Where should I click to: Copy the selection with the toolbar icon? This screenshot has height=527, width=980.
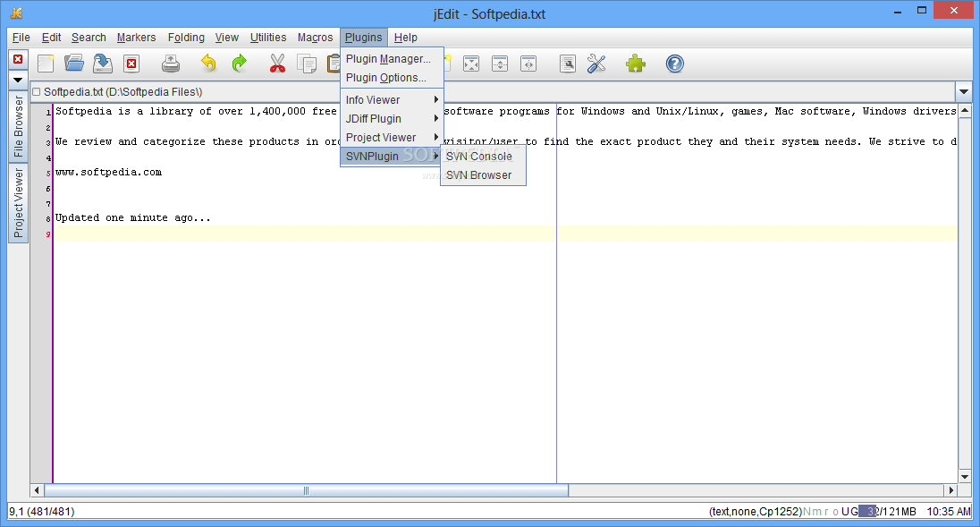click(x=307, y=64)
